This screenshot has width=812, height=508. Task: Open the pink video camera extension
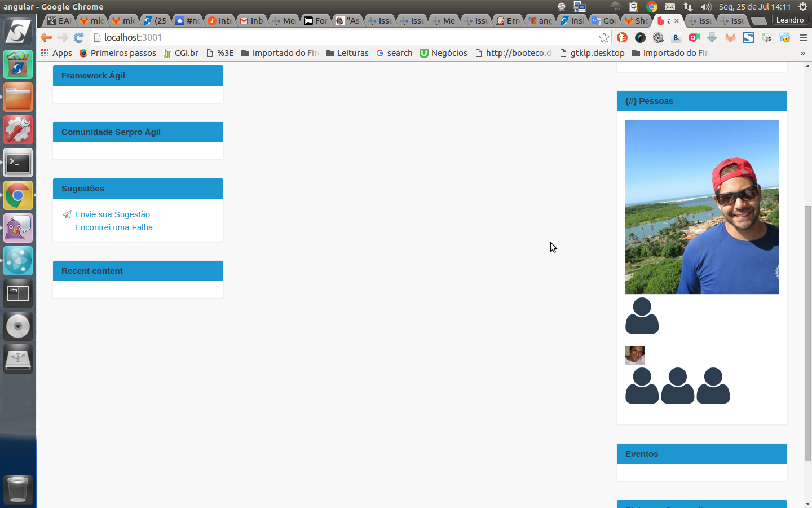[x=694, y=37]
